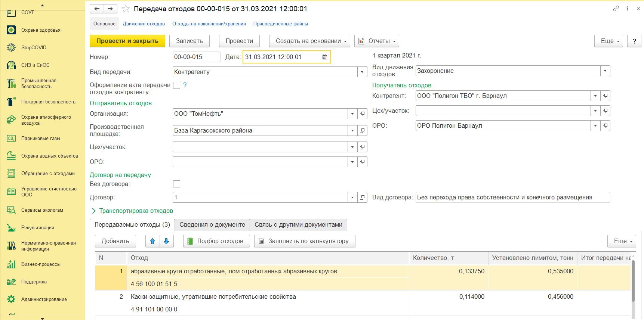Viewport: 644px width, 320px height.
Task: Open the Движения отходов link
Action: pos(144,24)
